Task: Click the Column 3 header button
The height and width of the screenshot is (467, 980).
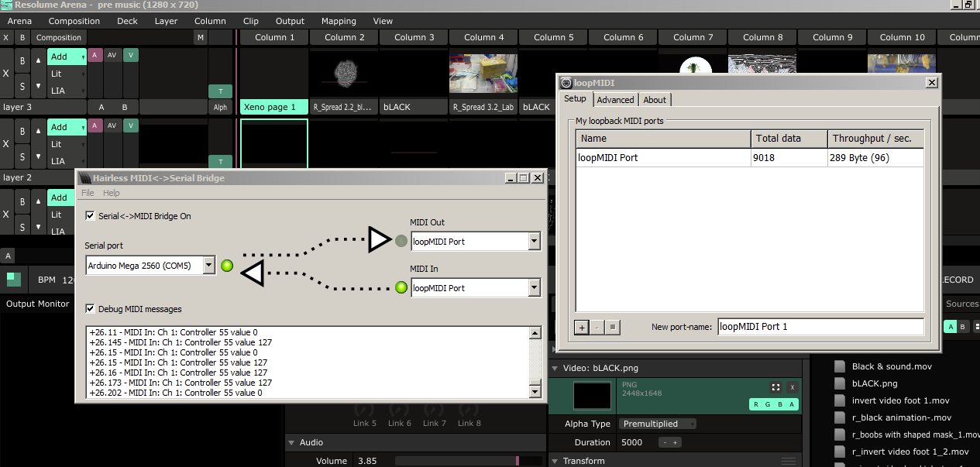Action: coord(414,37)
